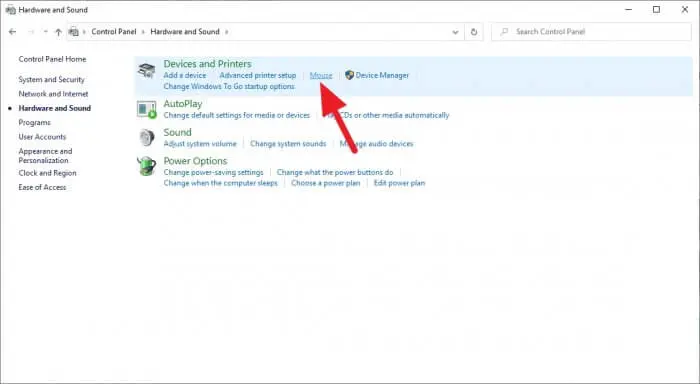Open Devices and Printers heading
700x384 pixels.
[207, 64]
